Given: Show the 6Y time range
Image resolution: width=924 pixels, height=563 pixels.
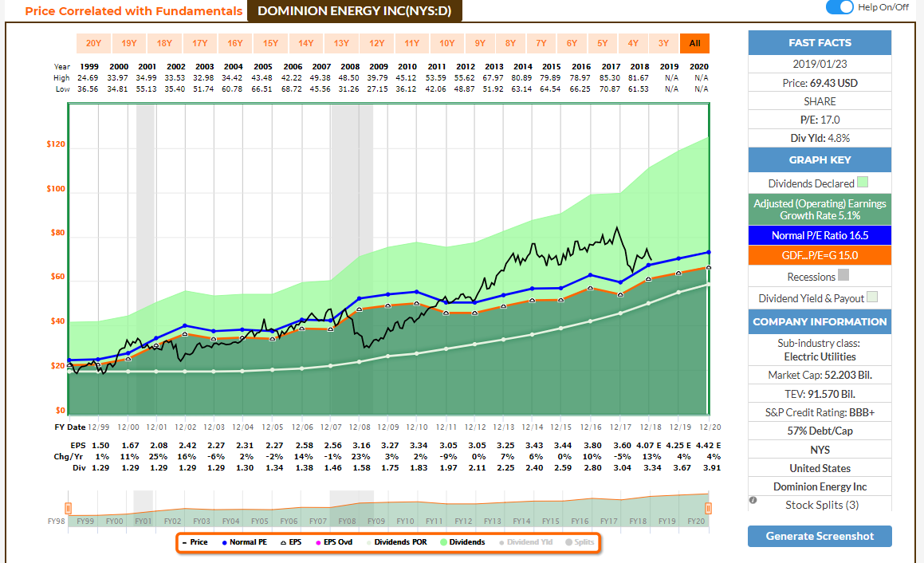Looking at the screenshot, I should pos(572,43).
